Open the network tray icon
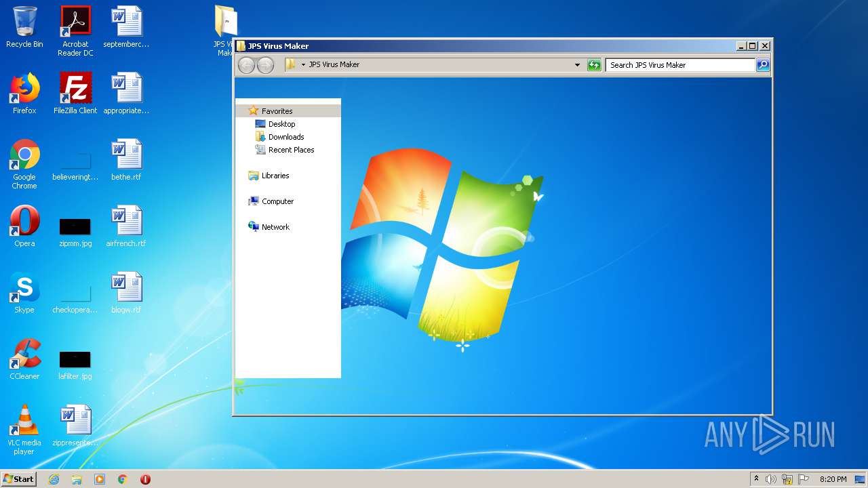This screenshot has width=868, height=488. (787, 479)
